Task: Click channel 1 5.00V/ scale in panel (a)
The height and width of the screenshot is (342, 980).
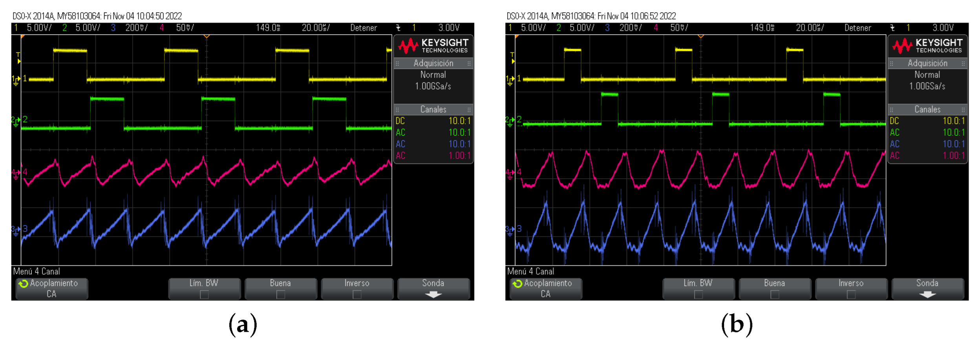Action: point(39,28)
